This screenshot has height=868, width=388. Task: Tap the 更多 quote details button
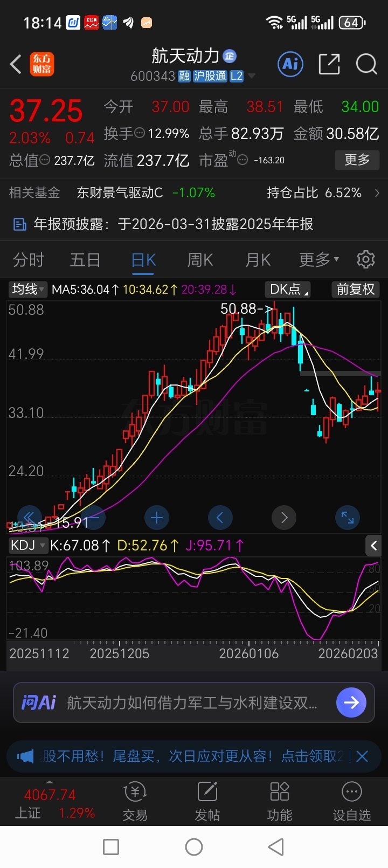click(x=357, y=160)
